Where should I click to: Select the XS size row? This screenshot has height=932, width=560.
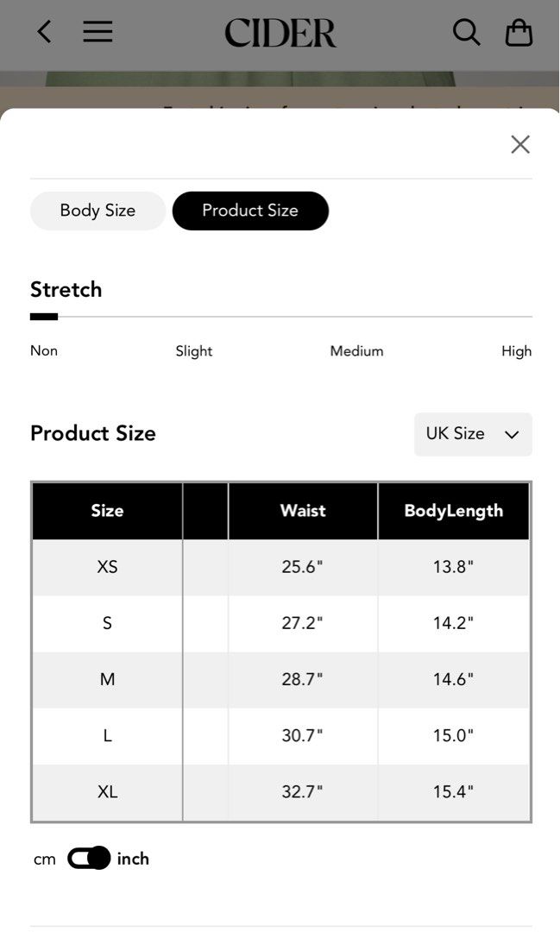click(107, 567)
